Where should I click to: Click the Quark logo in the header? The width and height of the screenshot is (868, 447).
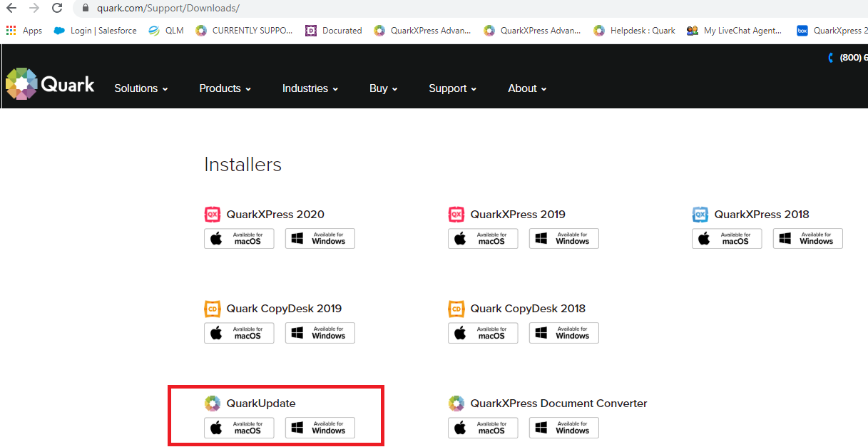click(x=50, y=85)
